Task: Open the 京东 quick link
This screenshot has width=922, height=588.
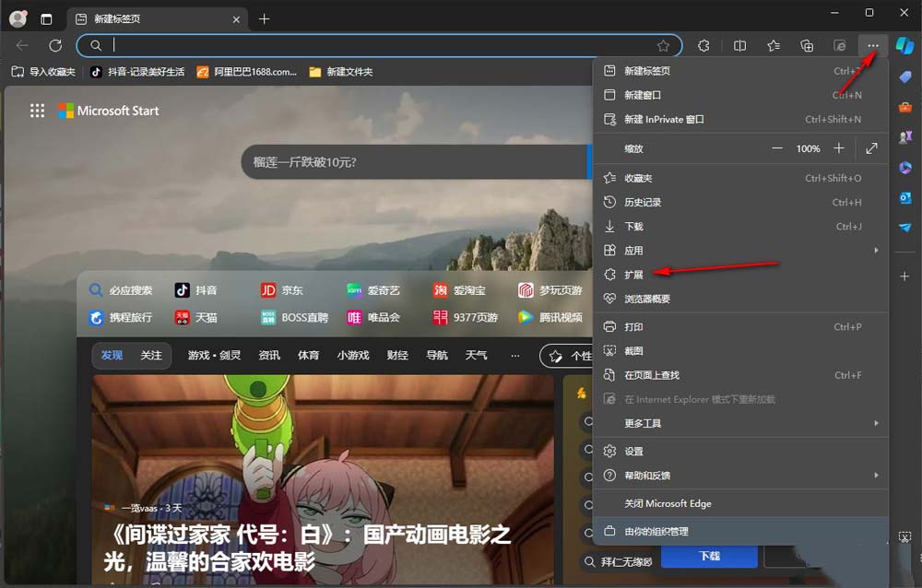Action: point(282,290)
